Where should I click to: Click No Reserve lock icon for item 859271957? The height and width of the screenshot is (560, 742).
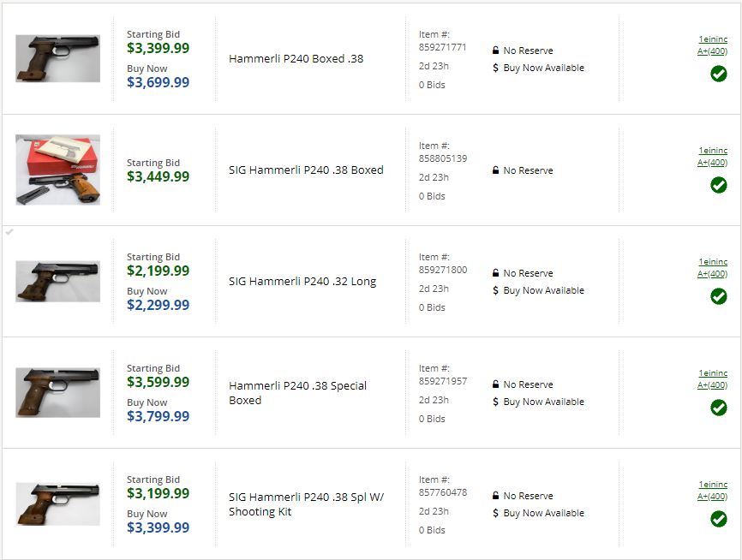coord(495,384)
